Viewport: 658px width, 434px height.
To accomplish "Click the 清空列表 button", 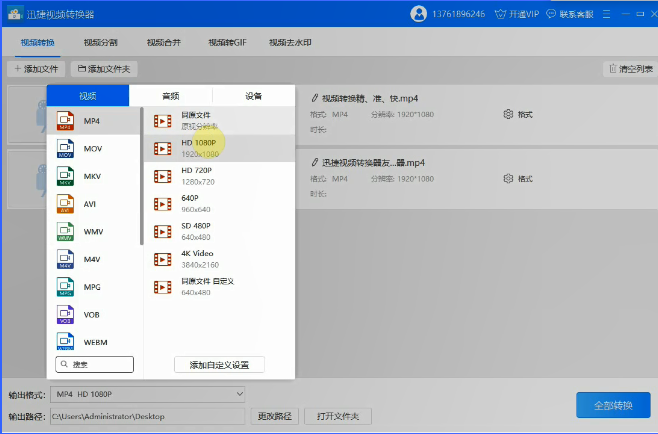I will point(631,69).
